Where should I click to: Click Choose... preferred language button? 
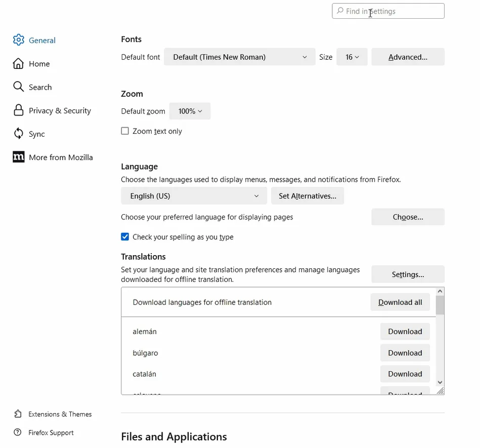(408, 217)
